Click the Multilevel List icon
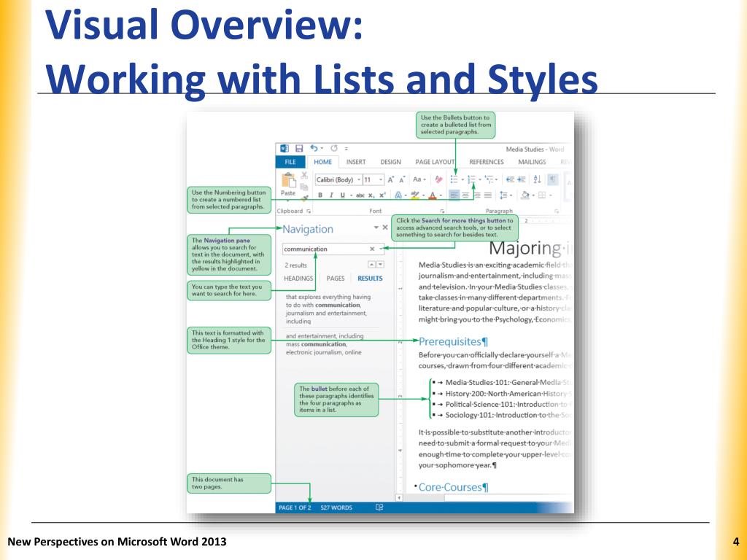This screenshot has height=560, width=747. pyautogui.click(x=489, y=179)
